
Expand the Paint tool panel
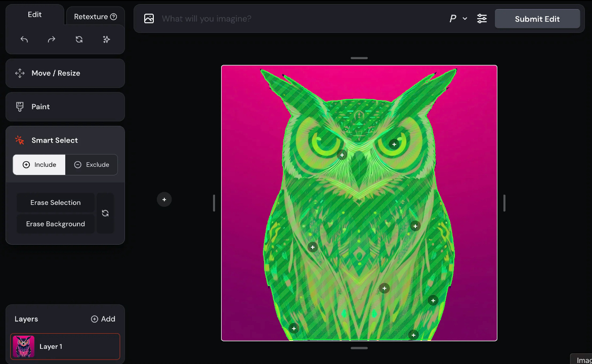65,107
